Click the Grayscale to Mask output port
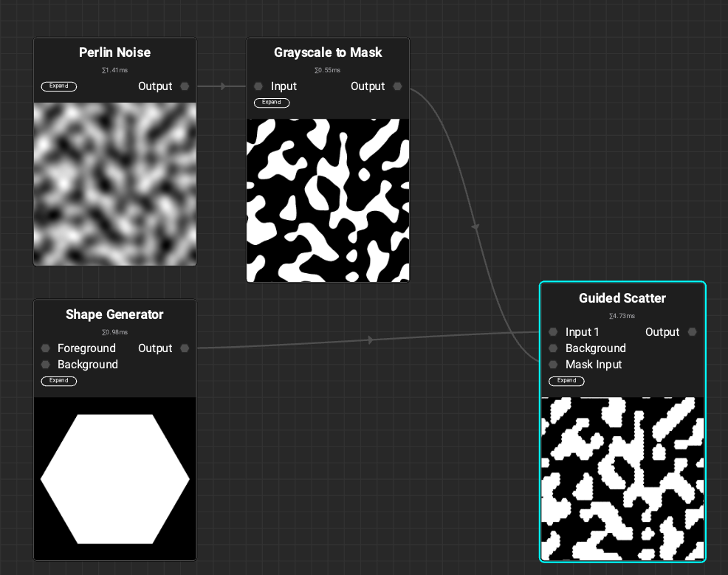Viewport: 728px width, 575px height. pyautogui.click(x=397, y=86)
